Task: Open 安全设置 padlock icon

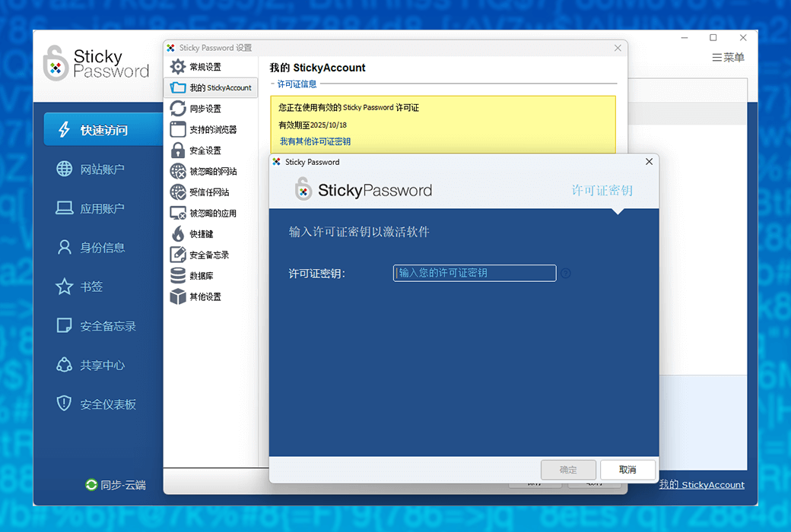Action: [x=177, y=150]
